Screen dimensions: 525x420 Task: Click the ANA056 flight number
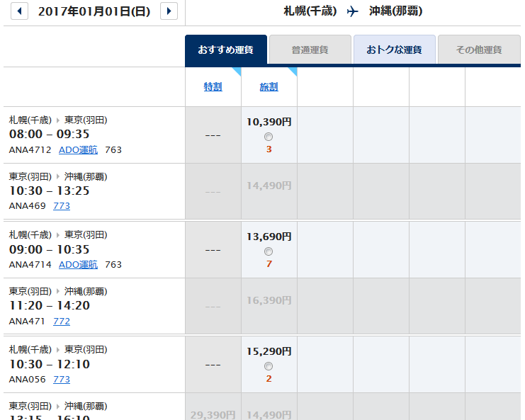(28, 379)
